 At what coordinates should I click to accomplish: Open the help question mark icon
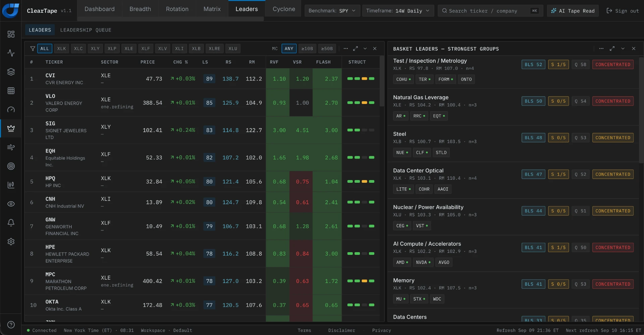[11, 325]
